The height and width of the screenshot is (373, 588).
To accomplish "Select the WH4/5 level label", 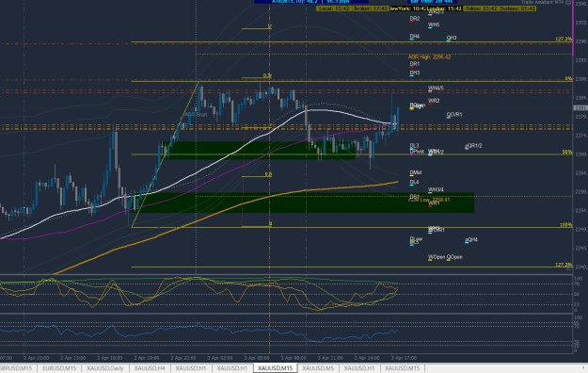I will (436, 89).
